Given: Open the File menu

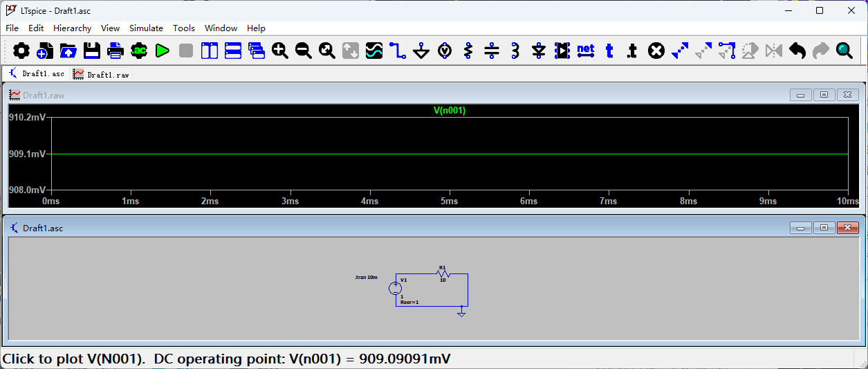Looking at the screenshot, I should [12, 28].
